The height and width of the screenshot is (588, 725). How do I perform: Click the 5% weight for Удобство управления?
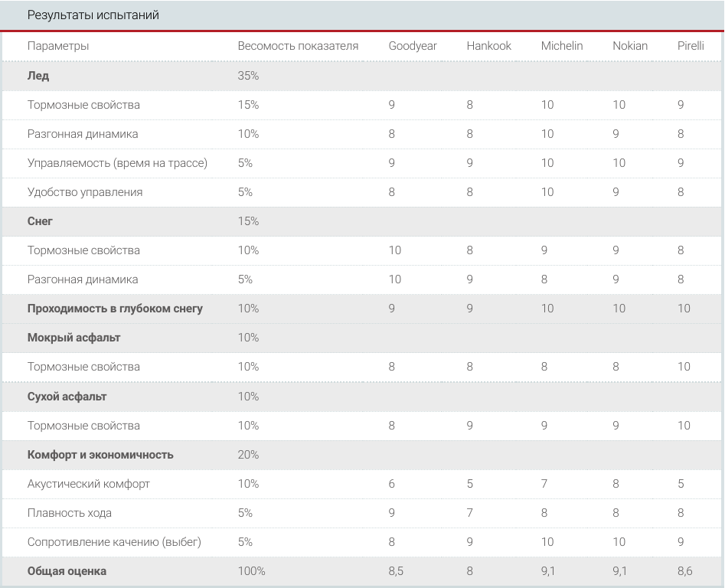tap(245, 192)
